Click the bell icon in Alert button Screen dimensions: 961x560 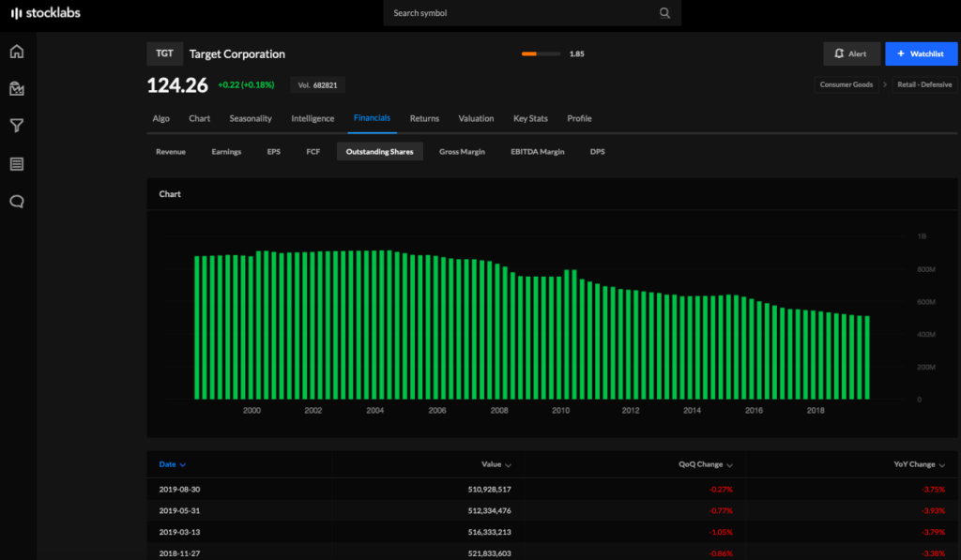coord(839,53)
